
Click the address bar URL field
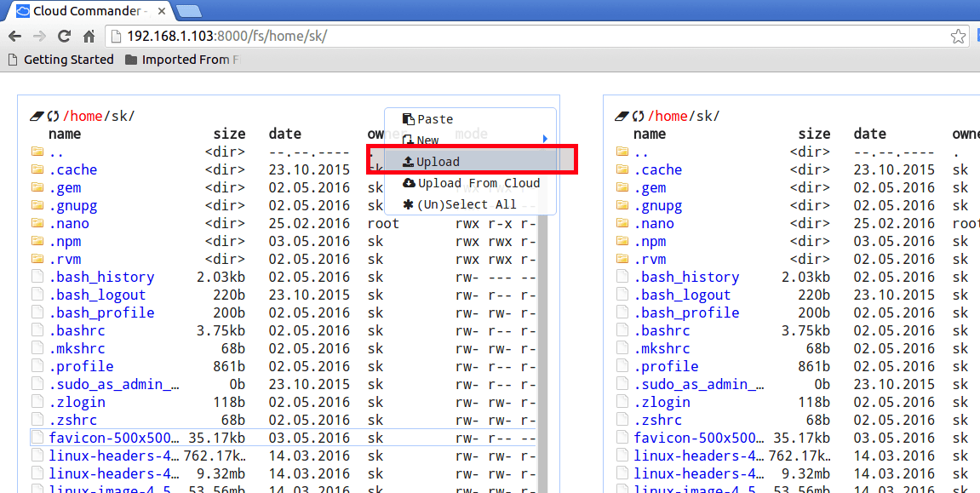coord(511,37)
